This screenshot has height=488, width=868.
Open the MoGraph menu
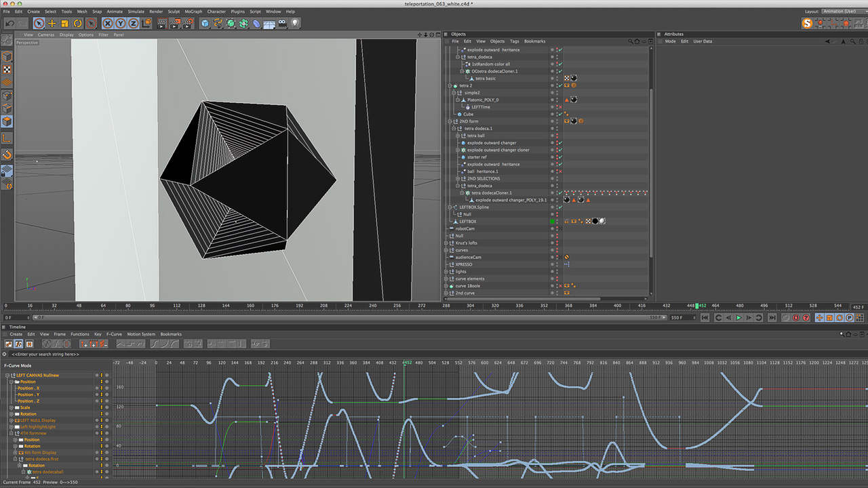click(193, 12)
